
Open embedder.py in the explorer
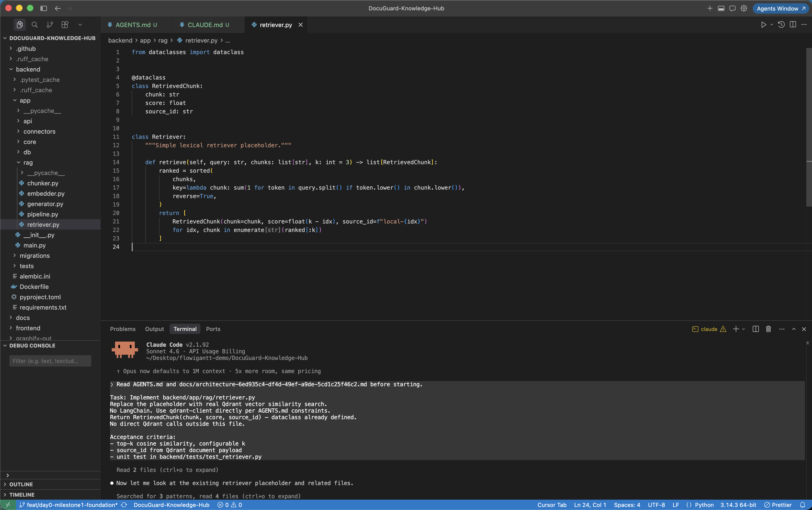[x=50, y=194]
